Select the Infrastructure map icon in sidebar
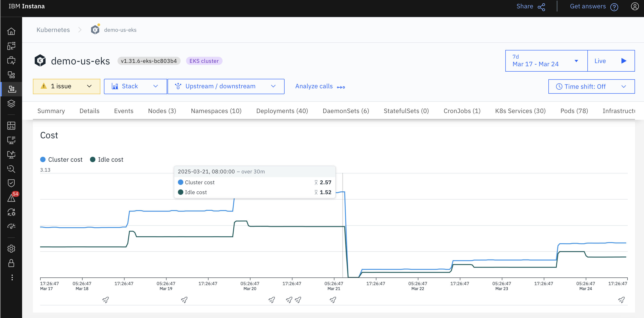 tap(11, 46)
